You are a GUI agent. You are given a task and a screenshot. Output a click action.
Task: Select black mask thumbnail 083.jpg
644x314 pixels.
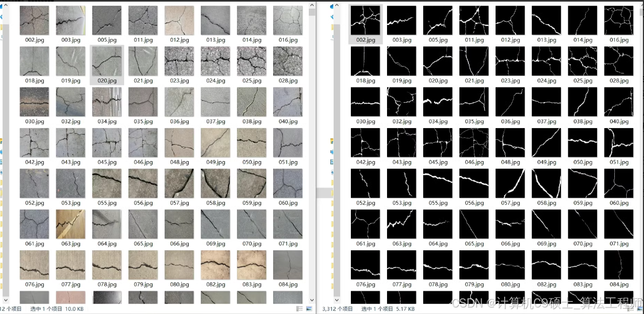[x=583, y=265]
